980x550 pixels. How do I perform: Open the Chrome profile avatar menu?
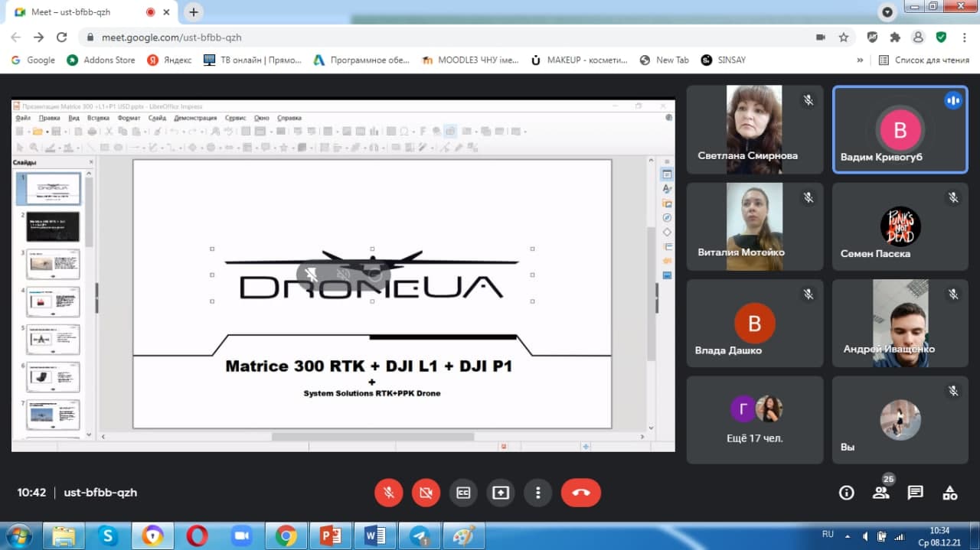tap(918, 37)
